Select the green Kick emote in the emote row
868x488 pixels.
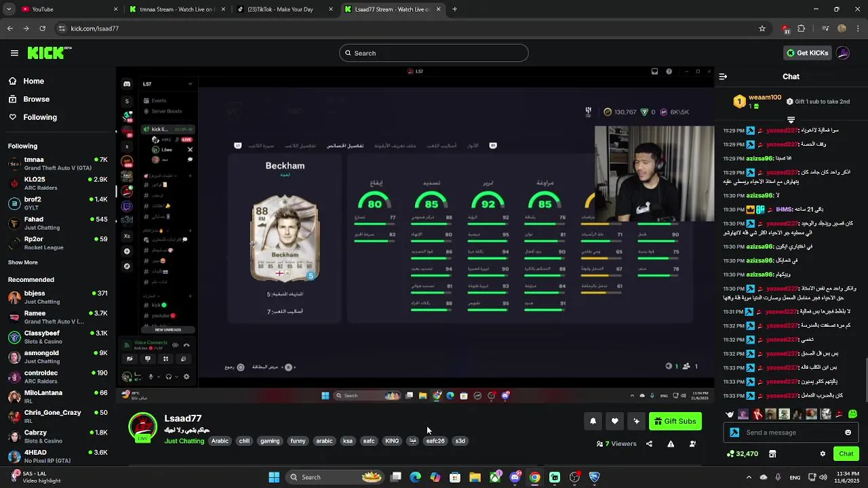[x=852, y=414]
